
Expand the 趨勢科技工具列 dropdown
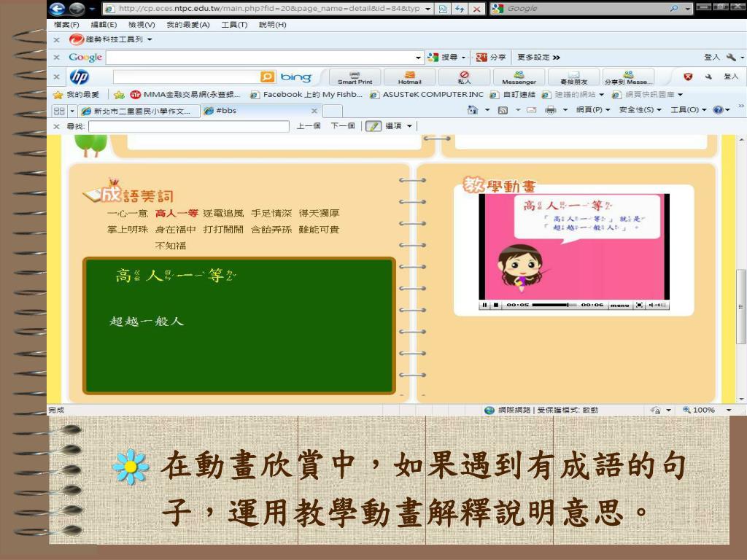[x=150, y=39]
